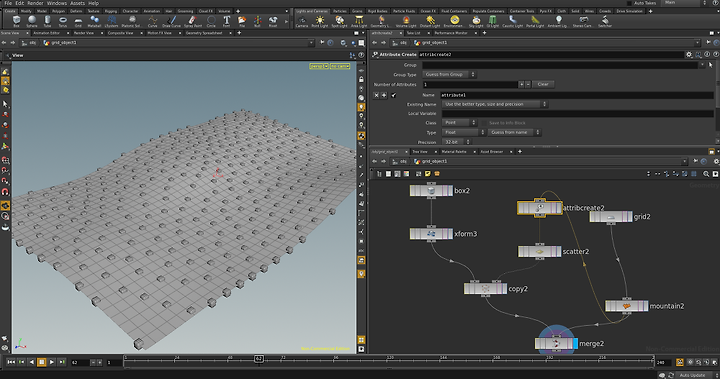Click the Clear button for attributes
This screenshot has width=720, height=379.
point(543,85)
